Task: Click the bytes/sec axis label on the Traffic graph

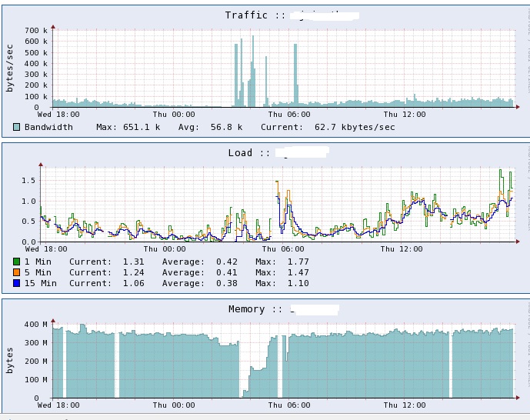Action: coord(9,68)
